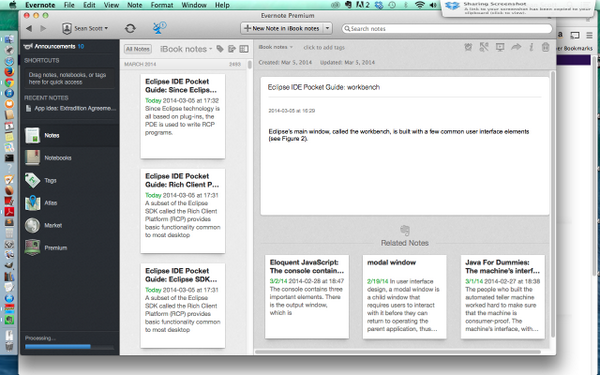Go forward with the right arrow
Image resolution: width=600 pixels, height=375 pixels.
click(x=43, y=28)
